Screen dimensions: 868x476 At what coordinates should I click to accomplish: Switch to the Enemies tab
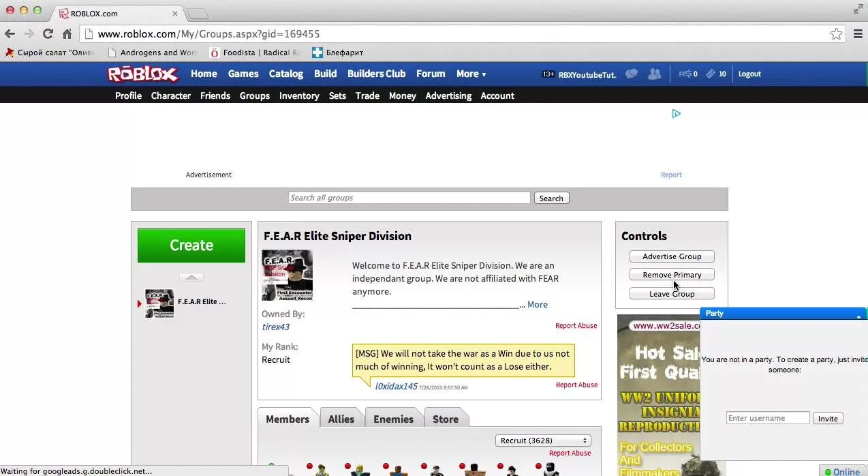393,419
